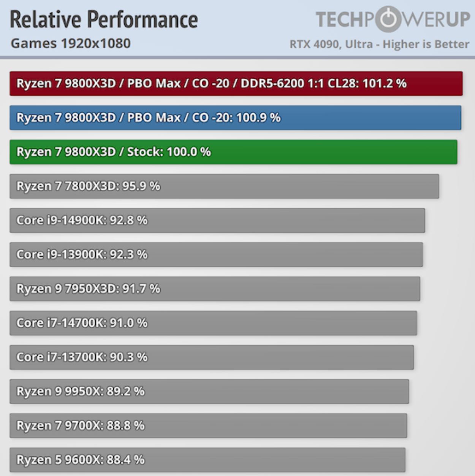Select the Ryzen 5 9600X bar
Viewport: 475px width, 476px height.
coord(207,460)
